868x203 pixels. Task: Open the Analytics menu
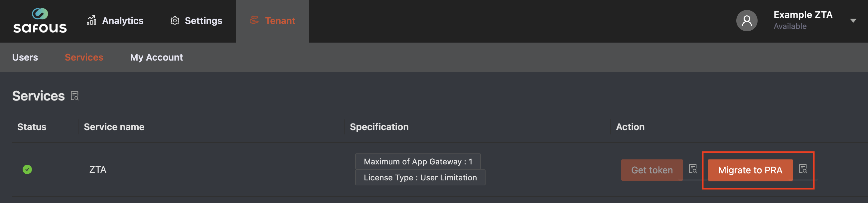(122, 21)
